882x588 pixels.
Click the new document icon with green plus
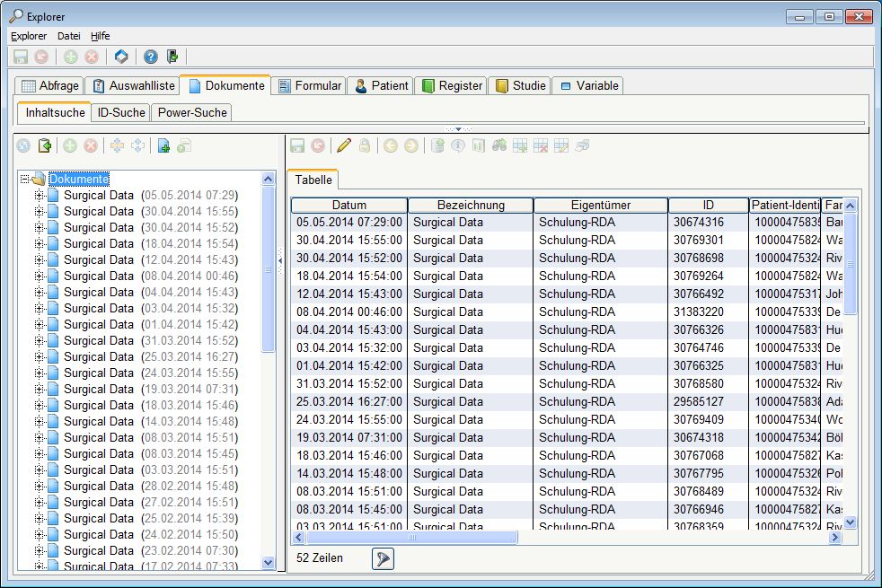pos(163,145)
